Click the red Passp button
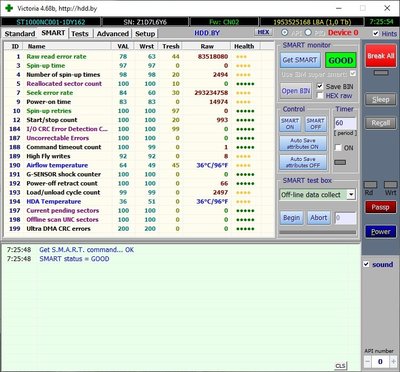This screenshot has height=372, width=400. click(x=380, y=207)
